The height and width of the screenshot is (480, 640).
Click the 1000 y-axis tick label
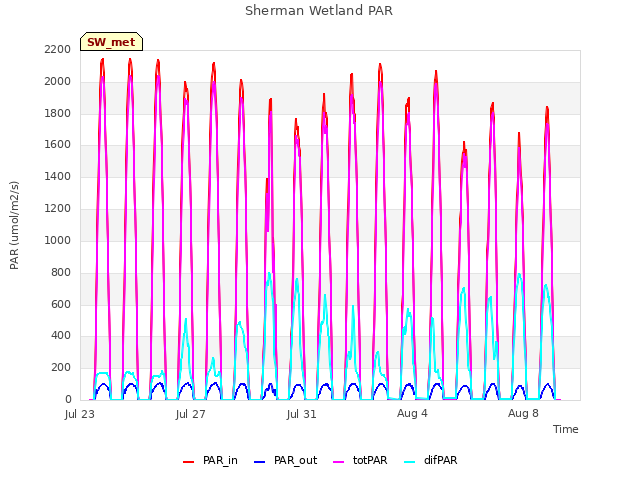point(58,240)
